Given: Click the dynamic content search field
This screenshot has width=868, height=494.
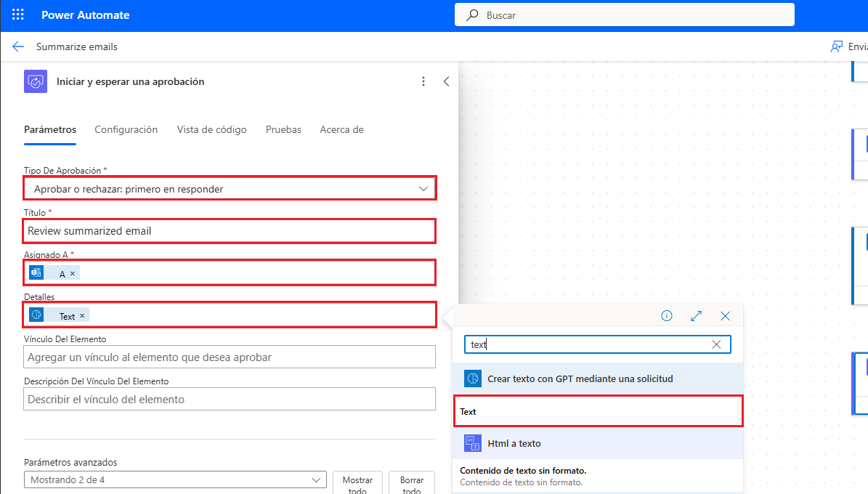Looking at the screenshot, I should point(597,344).
